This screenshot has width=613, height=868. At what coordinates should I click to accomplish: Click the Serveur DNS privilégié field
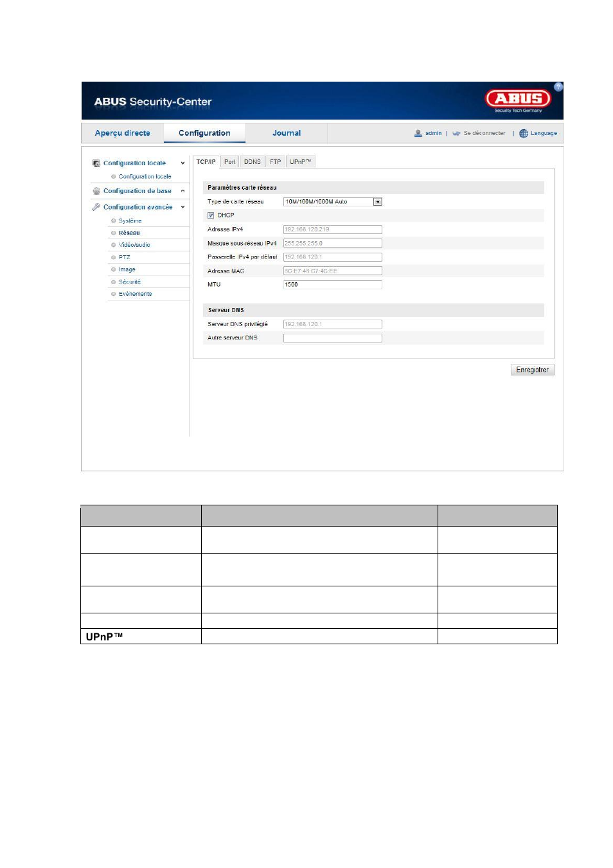(333, 324)
